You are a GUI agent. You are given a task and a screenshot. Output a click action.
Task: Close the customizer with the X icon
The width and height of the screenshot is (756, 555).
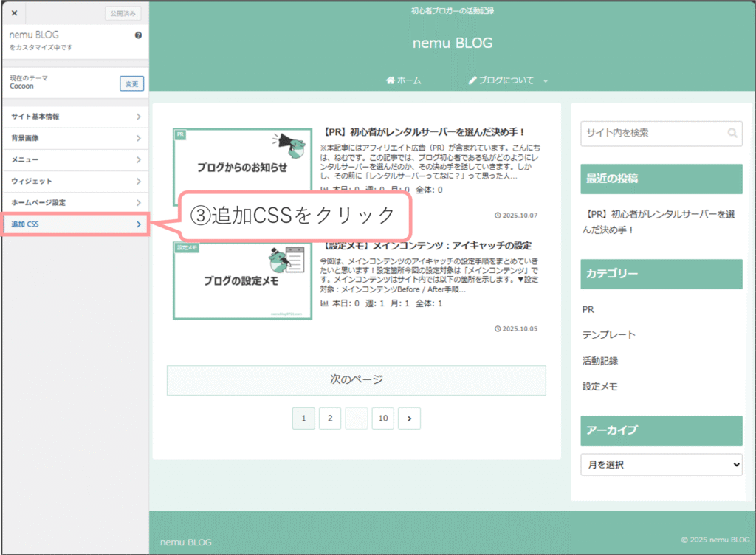click(x=14, y=13)
